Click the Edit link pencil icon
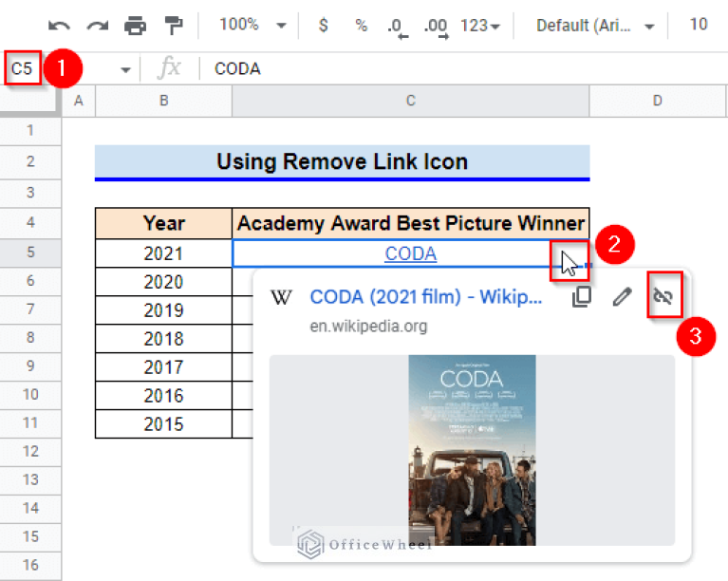This screenshot has width=728, height=581. (x=622, y=297)
